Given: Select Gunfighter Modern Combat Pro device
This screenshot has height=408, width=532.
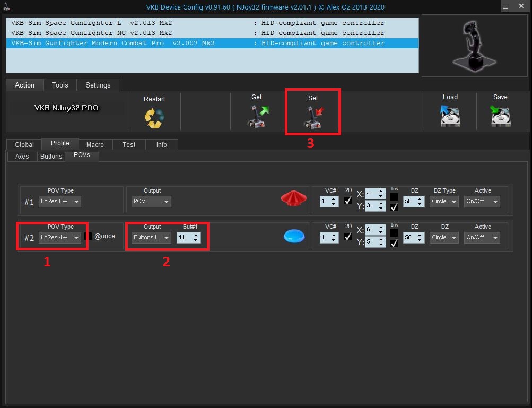Looking at the screenshot, I should coord(212,43).
